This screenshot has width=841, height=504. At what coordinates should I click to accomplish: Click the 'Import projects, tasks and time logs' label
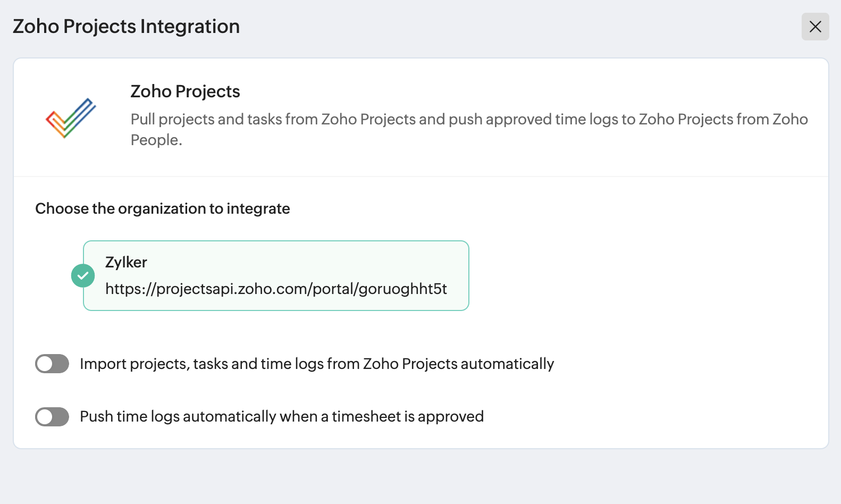click(x=317, y=364)
